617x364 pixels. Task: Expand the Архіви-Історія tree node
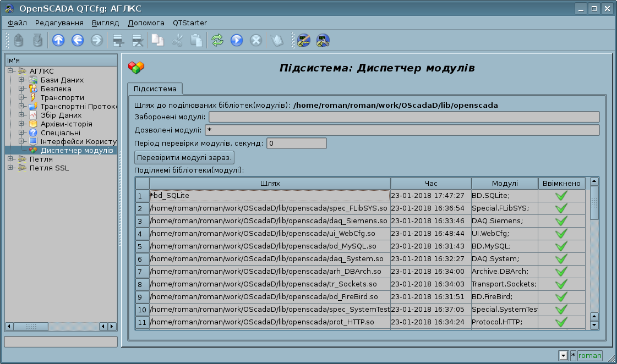[21, 124]
